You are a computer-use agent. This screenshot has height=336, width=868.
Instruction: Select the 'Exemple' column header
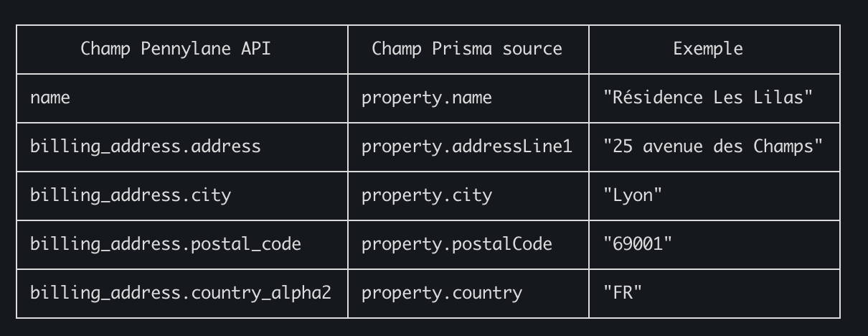707,49
